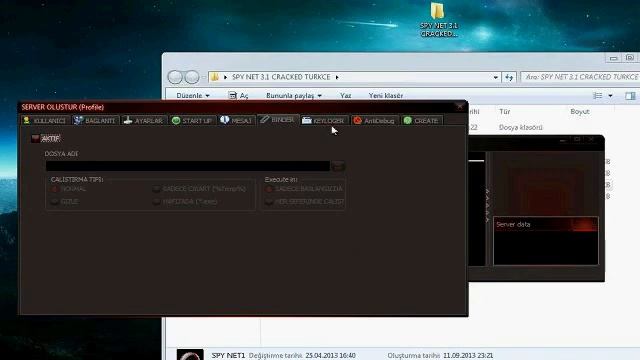Viewport: 640px width, 360px height.
Task: Choose SADECE CIKART (%Temp%) option
Action: tap(156, 189)
